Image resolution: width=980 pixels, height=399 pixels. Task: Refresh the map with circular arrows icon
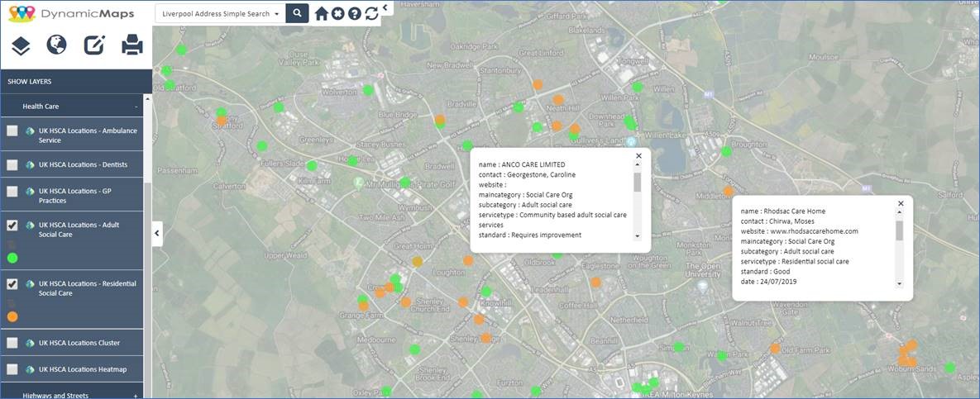click(372, 13)
